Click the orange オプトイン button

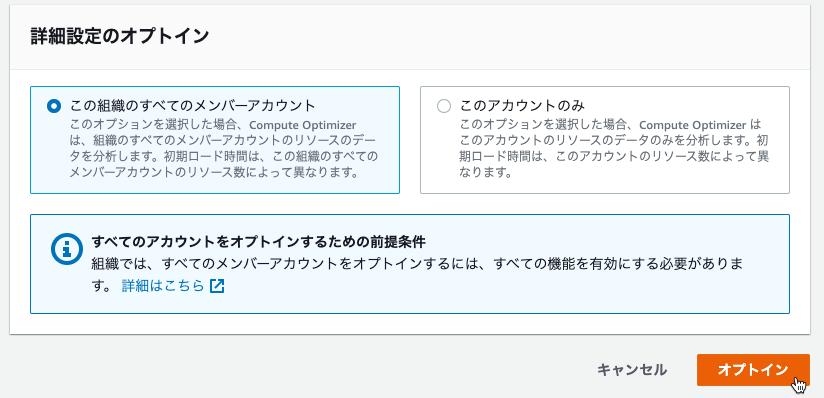753,370
